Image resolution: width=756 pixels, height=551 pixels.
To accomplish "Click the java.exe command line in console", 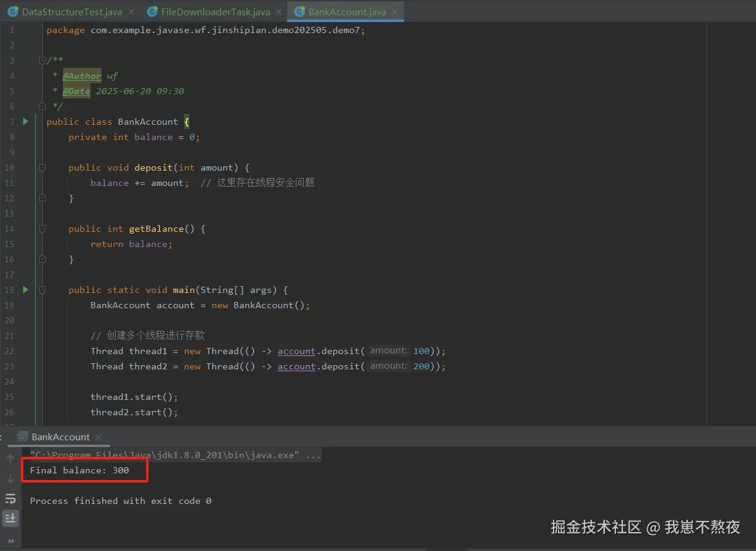I will point(175,455).
